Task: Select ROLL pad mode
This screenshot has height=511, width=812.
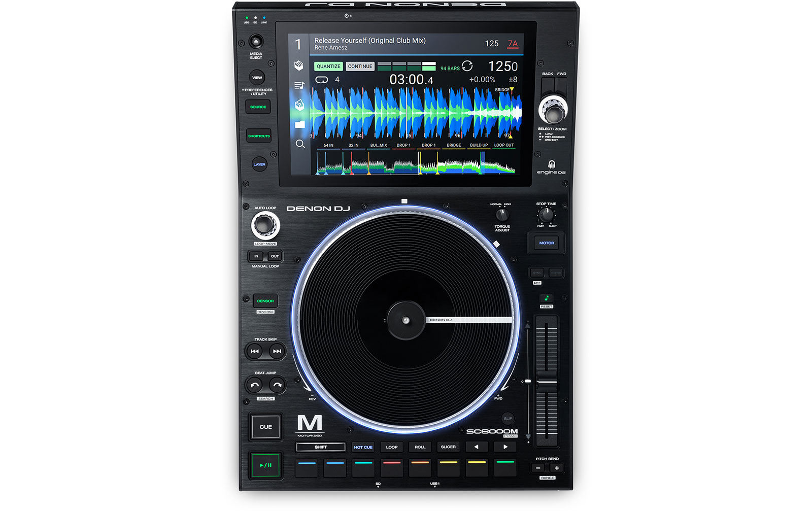Action: 420,447
